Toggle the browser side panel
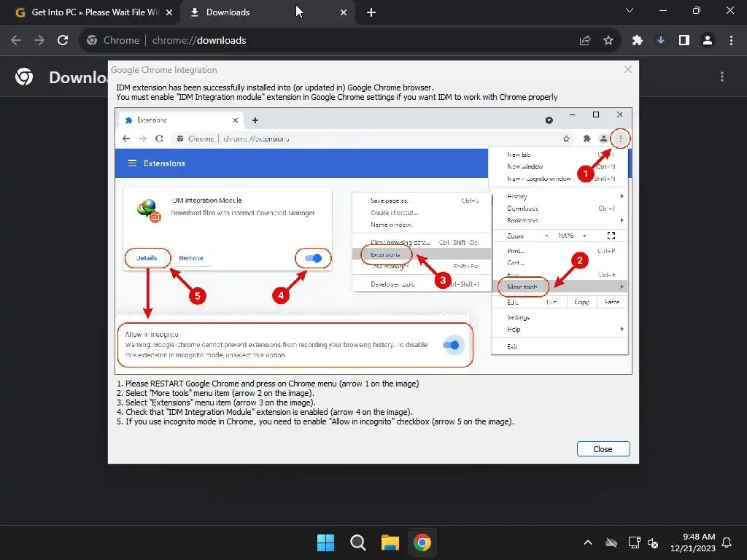 [684, 41]
